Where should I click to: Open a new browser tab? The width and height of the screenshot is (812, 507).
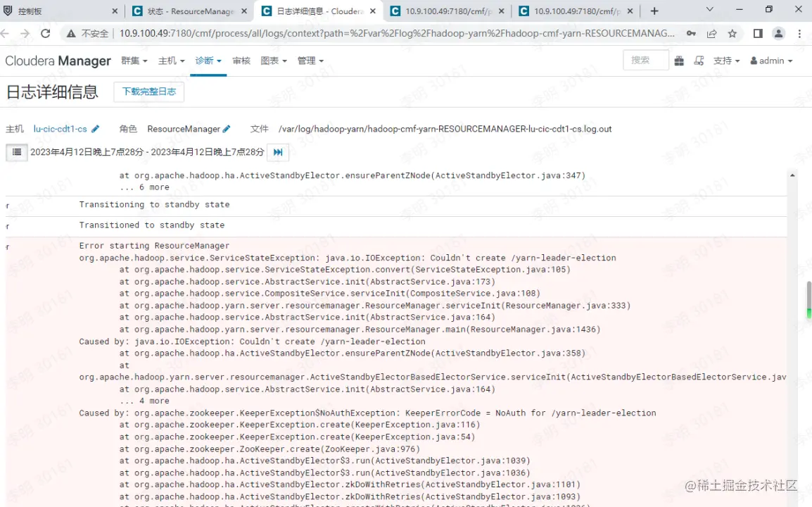tap(654, 11)
